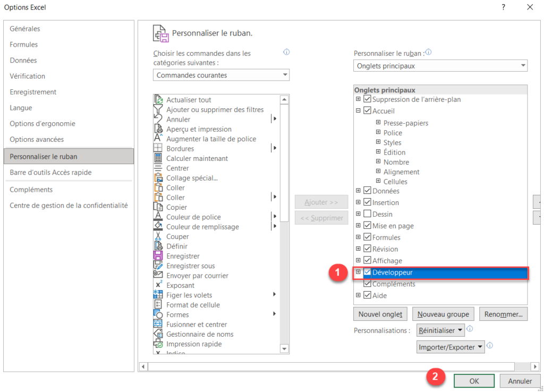Image resolution: width=544 pixels, height=392 pixels.
Task: Uncheck the Développeur checkbox
Action: (x=367, y=272)
